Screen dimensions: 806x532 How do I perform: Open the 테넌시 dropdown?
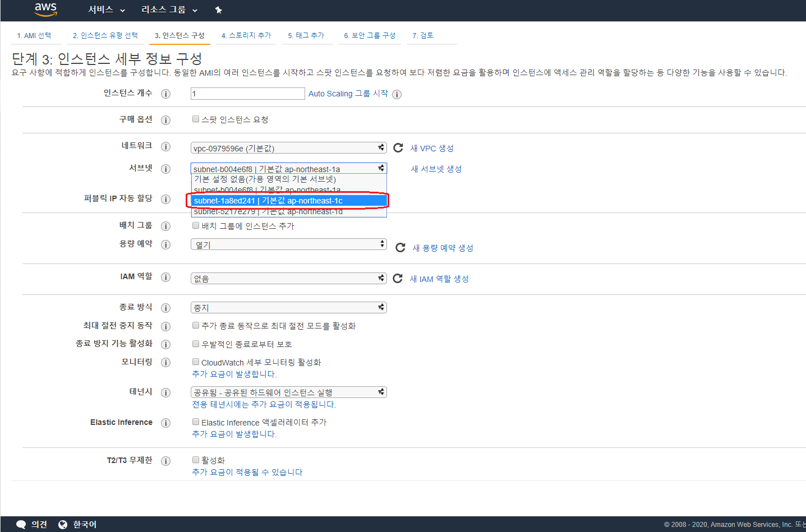click(288, 392)
